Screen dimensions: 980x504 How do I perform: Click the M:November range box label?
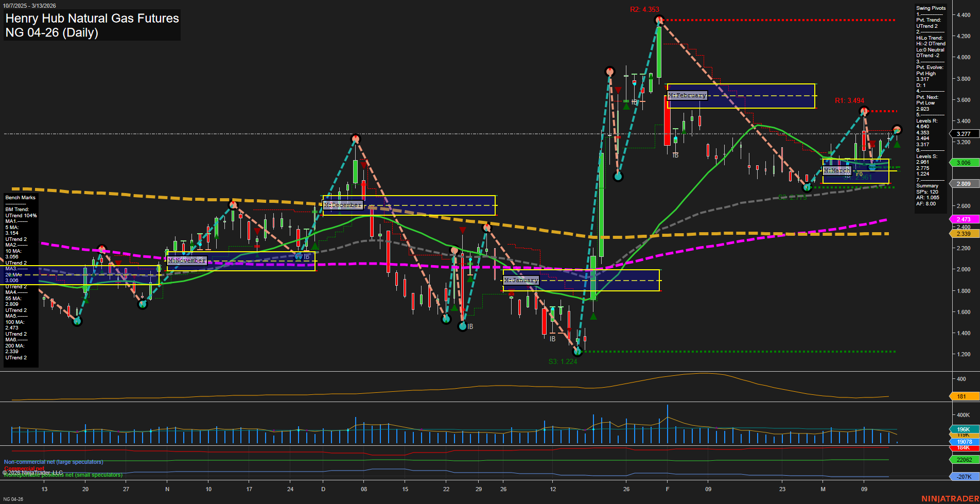(187, 261)
